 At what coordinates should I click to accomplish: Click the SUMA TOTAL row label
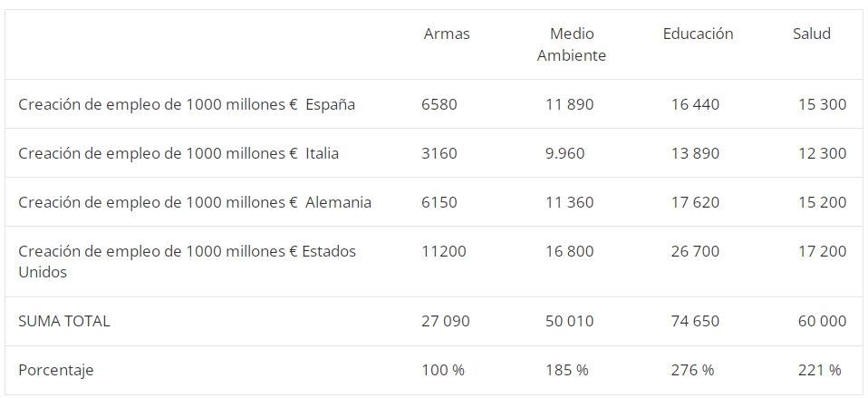(64, 321)
